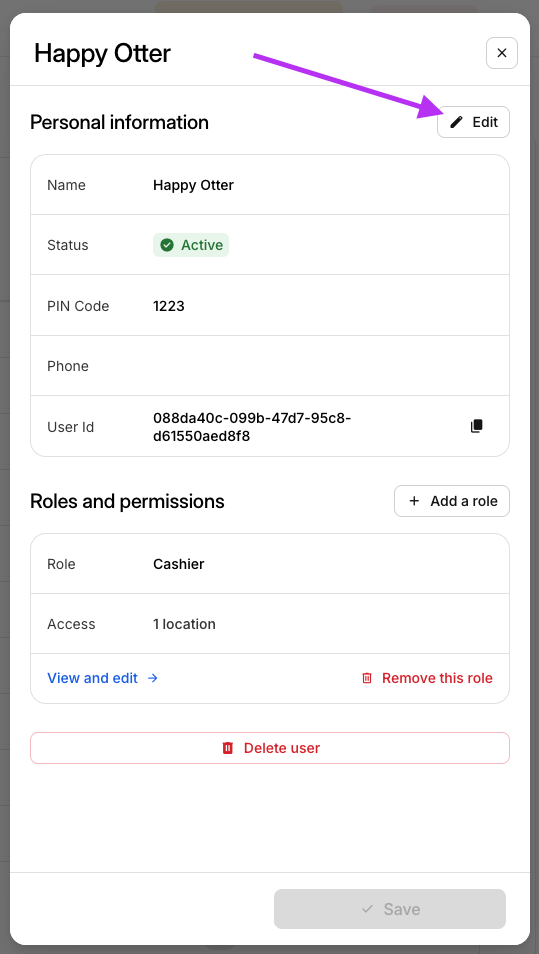
Task: Click the pencil icon next to Edit
Action: point(456,122)
